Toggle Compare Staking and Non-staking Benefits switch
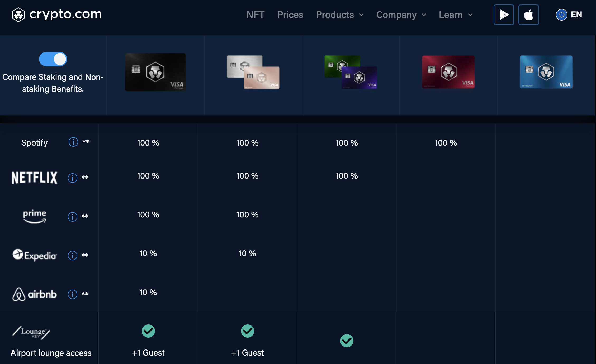Image resolution: width=596 pixels, height=364 pixels. pyautogui.click(x=53, y=59)
